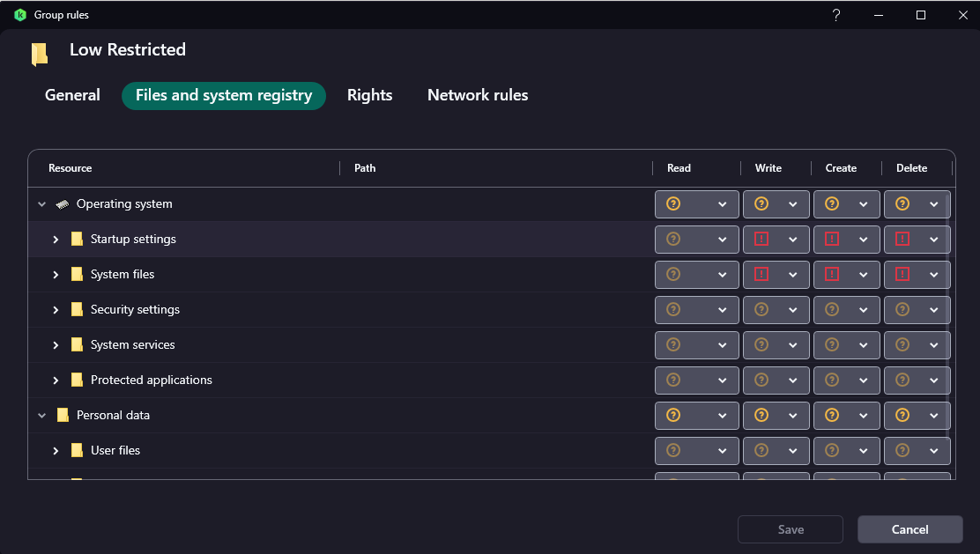The width and height of the screenshot is (980, 554).
Task: Click the Kaspersky logo in title bar
Action: (x=20, y=15)
